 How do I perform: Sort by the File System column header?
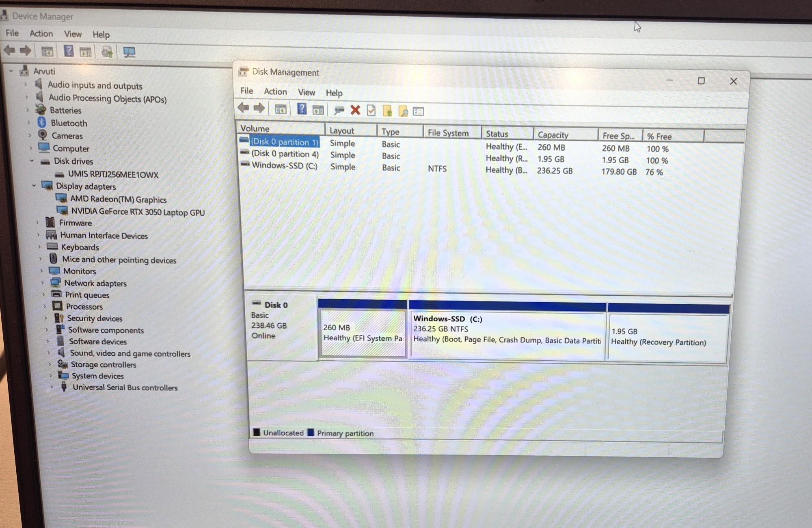[452, 132]
